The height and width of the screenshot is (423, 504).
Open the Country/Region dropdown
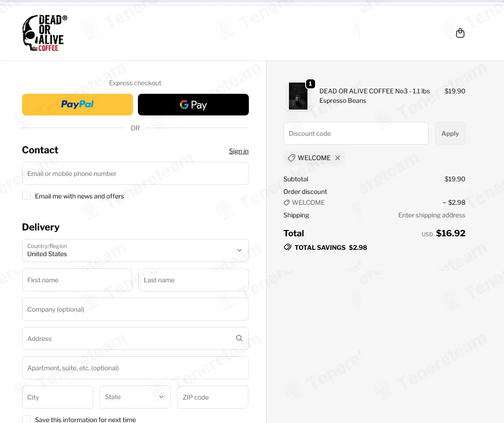[135, 250]
